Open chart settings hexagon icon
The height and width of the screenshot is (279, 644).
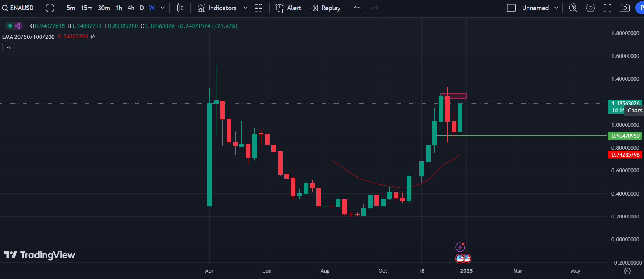click(590, 8)
